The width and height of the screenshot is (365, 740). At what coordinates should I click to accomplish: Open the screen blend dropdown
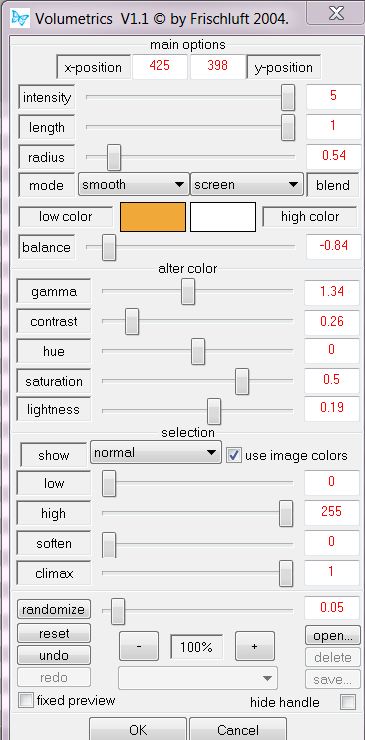tap(246, 185)
